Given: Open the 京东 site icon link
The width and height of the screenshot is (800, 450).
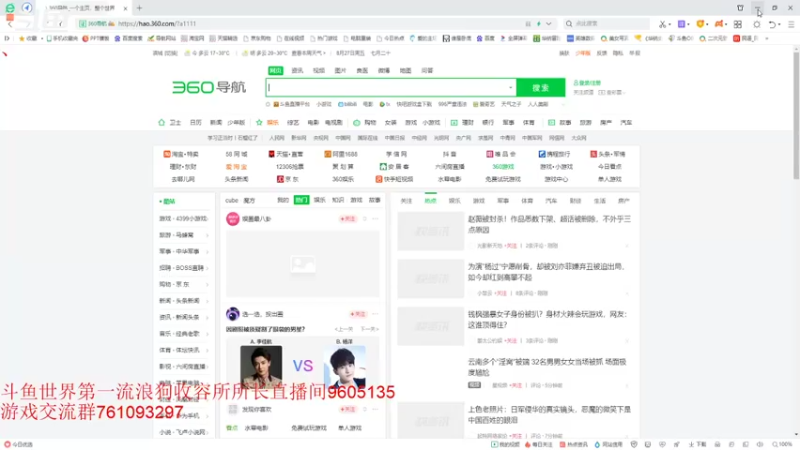Looking at the screenshot, I should click(x=280, y=179).
